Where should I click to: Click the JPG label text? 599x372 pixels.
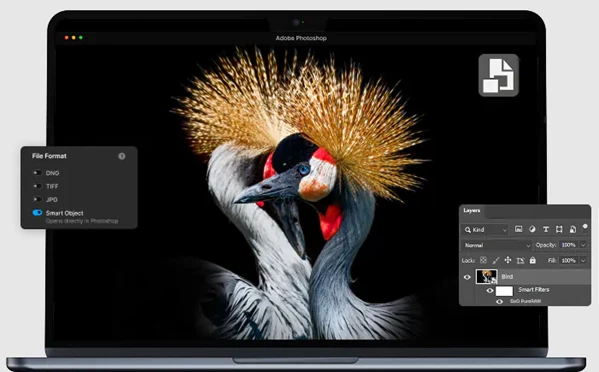[52, 199]
